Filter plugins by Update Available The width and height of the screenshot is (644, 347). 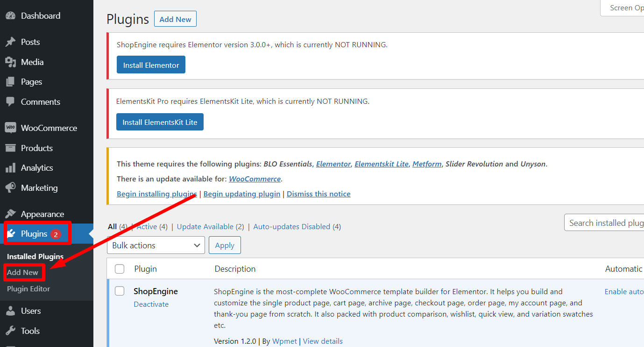pos(205,226)
